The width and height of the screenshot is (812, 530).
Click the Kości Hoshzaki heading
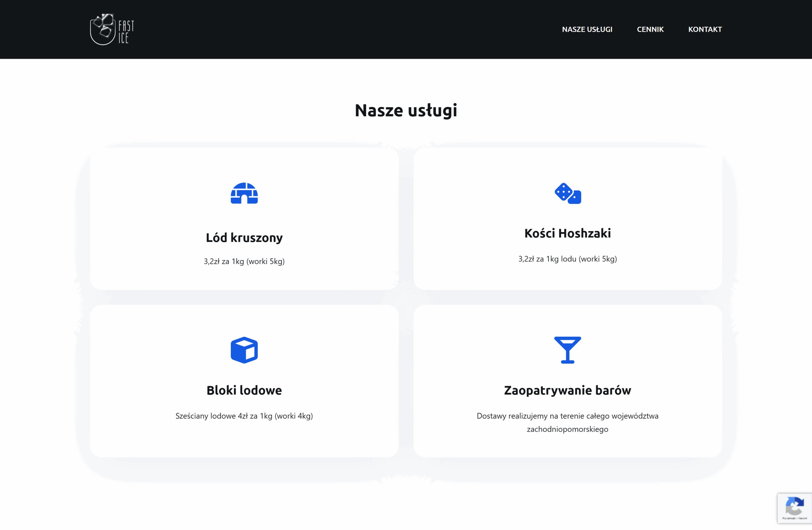click(x=567, y=233)
